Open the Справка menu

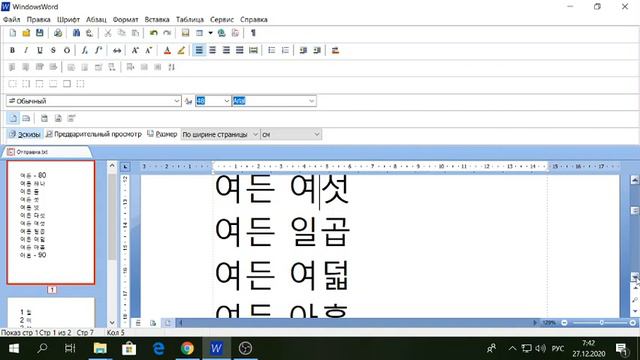coord(253,20)
